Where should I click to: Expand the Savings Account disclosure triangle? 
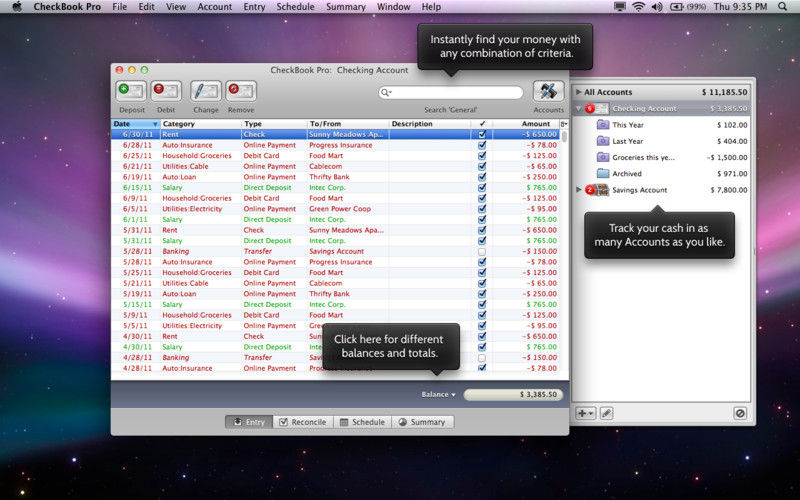click(579, 190)
